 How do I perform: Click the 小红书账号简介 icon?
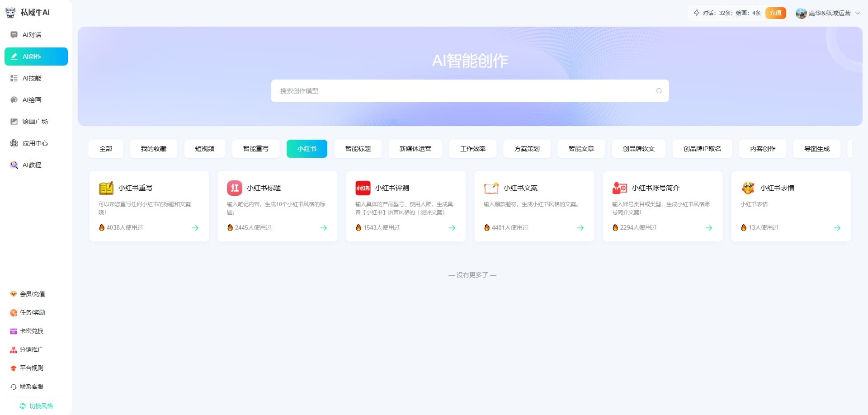coord(620,188)
